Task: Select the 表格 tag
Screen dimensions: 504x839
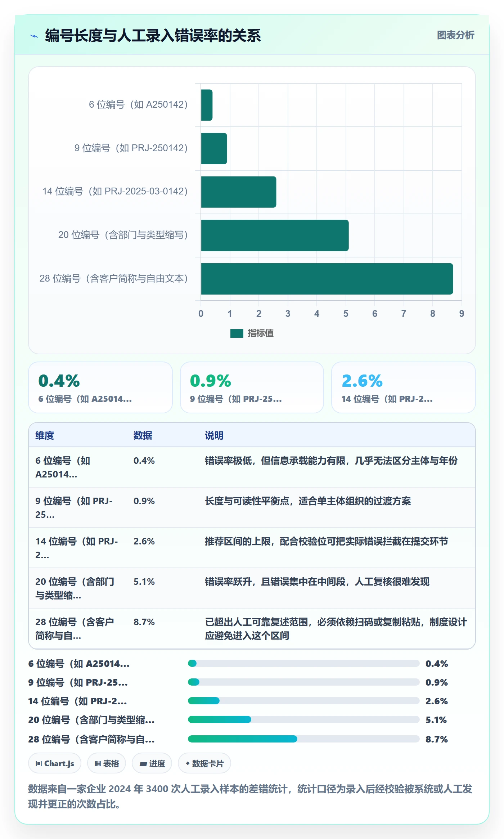Action: 107,763
